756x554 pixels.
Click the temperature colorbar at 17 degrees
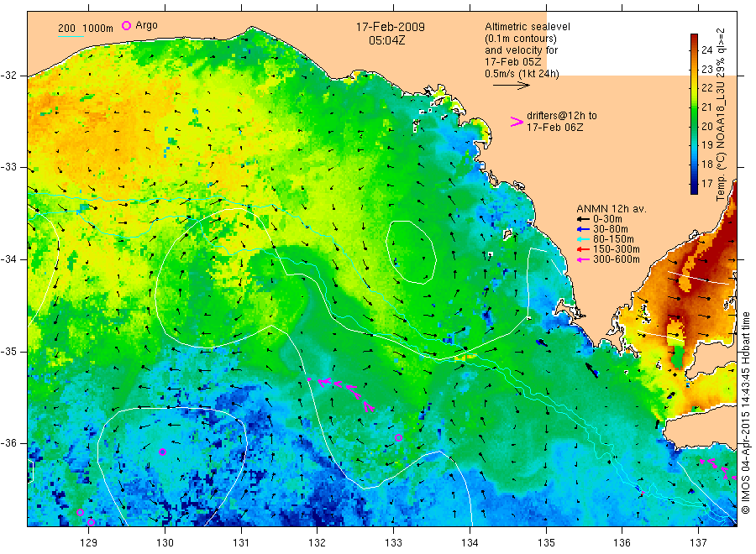[695, 184]
